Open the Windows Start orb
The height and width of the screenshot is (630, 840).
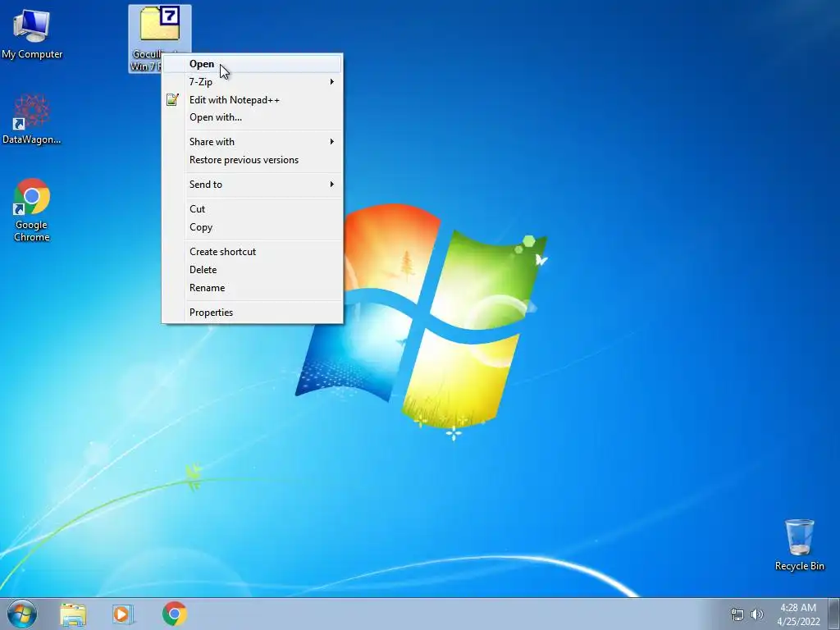click(22, 614)
